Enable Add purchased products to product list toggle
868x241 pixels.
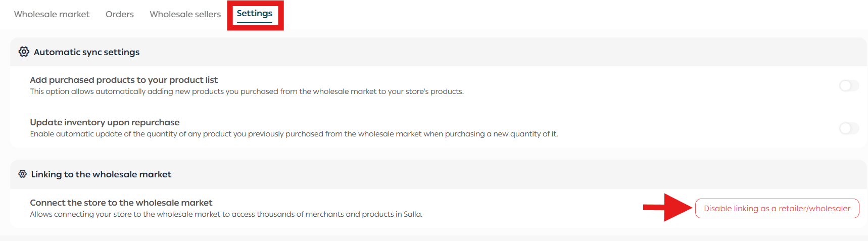[849, 86]
